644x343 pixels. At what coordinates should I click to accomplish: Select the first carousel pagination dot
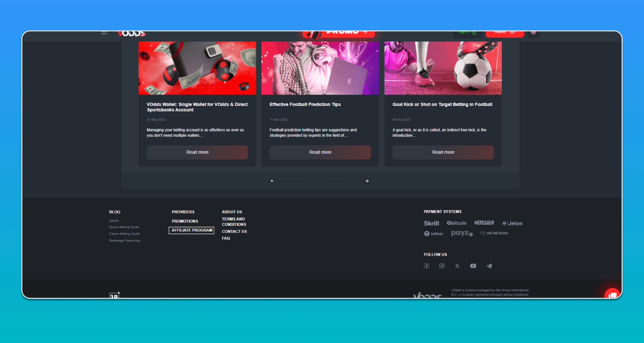click(272, 181)
